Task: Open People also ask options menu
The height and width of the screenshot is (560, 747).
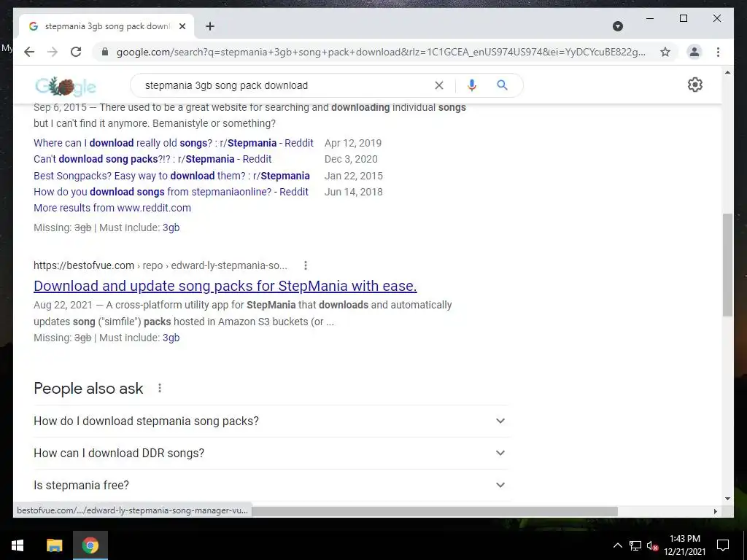Action: coord(160,388)
